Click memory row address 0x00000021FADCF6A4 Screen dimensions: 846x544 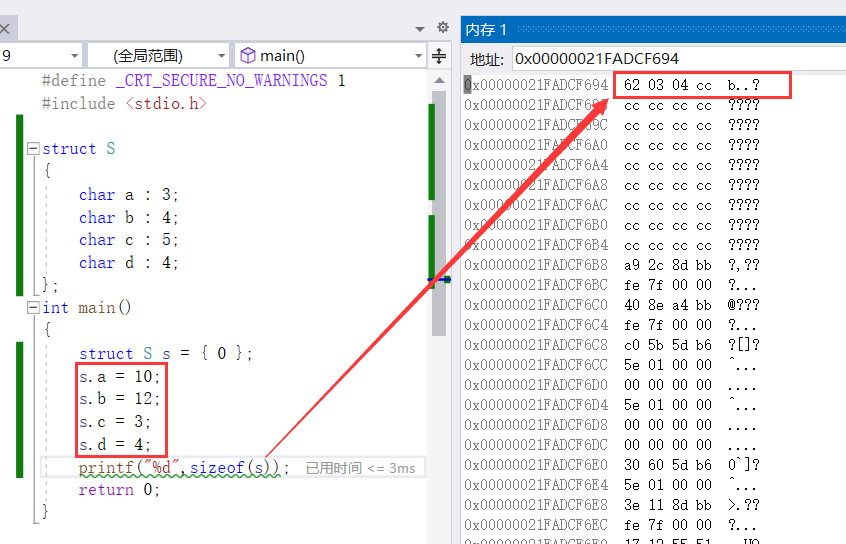[x=536, y=165]
